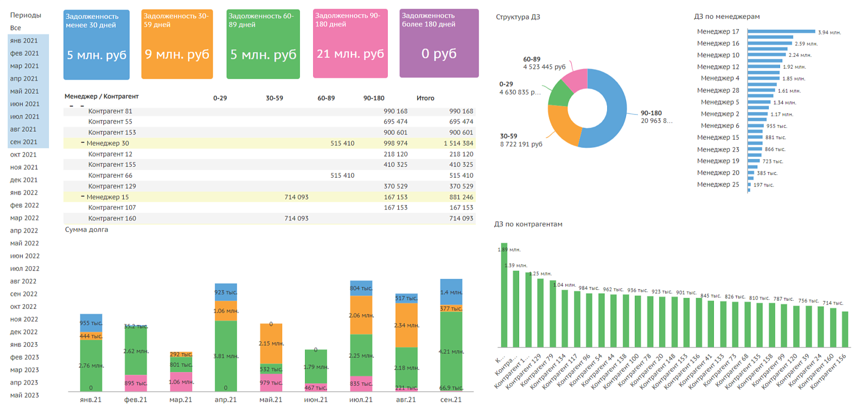
Task: Click the '90-180' column header
Action: coord(374,98)
